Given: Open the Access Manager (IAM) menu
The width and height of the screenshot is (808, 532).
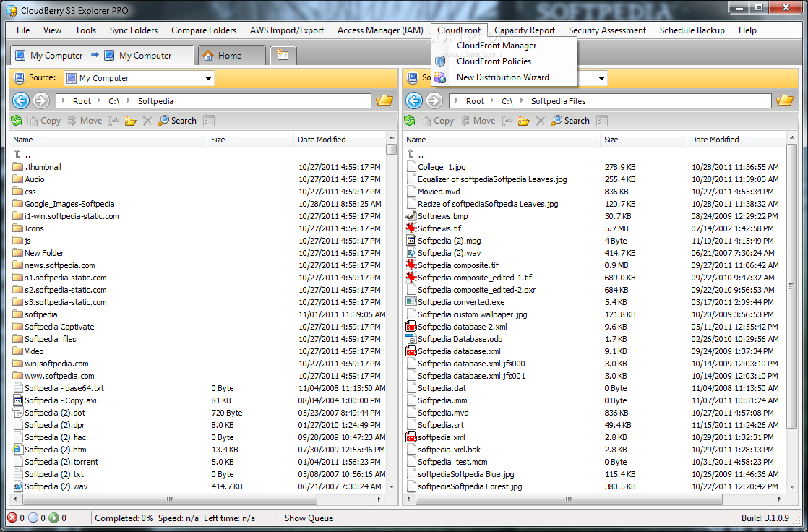Looking at the screenshot, I should point(380,30).
